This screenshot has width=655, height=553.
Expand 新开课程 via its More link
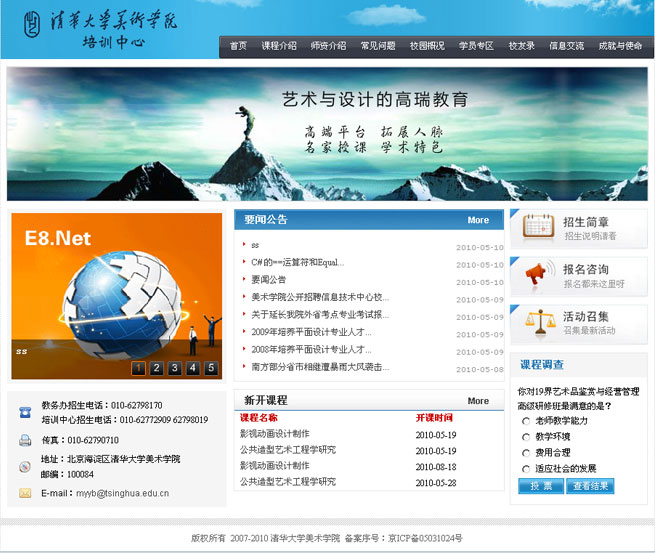pos(478,401)
